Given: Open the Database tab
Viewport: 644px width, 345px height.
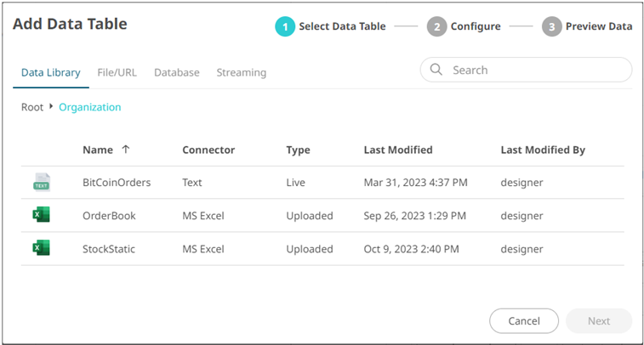Looking at the screenshot, I should point(176,73).
